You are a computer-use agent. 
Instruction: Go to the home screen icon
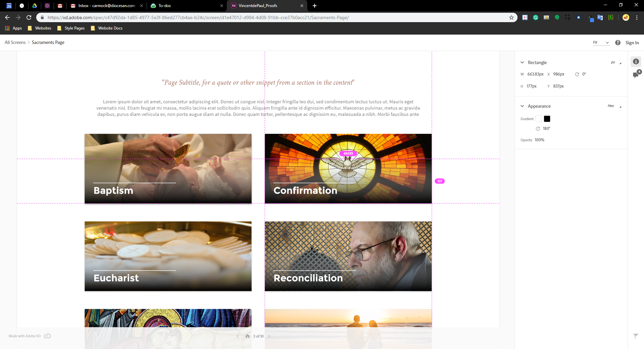(x=248, y=336)
